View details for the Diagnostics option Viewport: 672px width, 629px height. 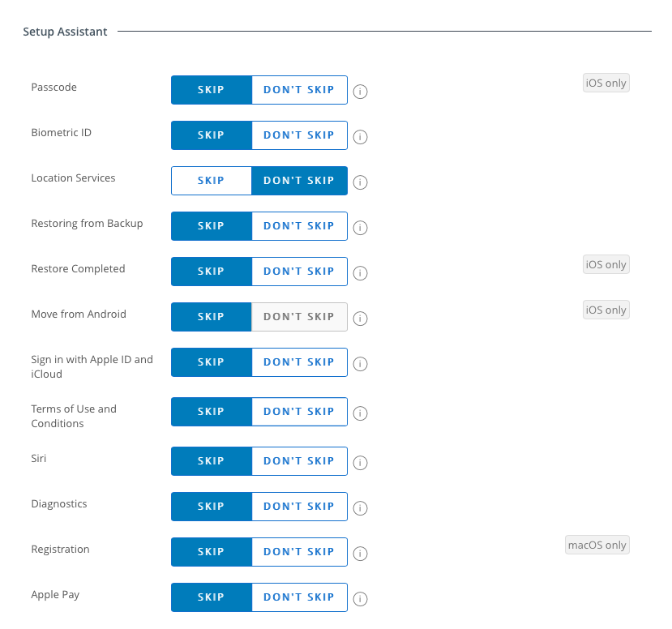(360, 507)
